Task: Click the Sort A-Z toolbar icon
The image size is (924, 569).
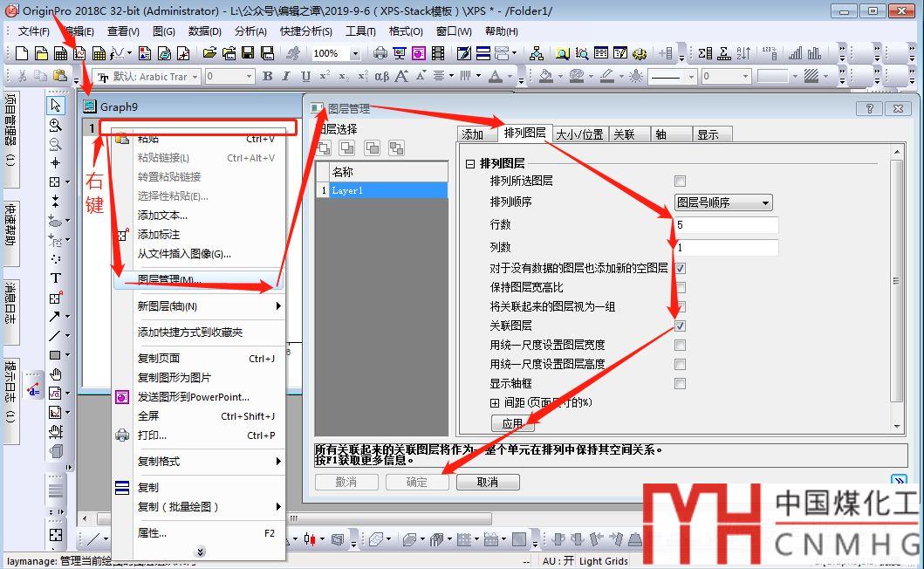Action: [x=743, y=54]
